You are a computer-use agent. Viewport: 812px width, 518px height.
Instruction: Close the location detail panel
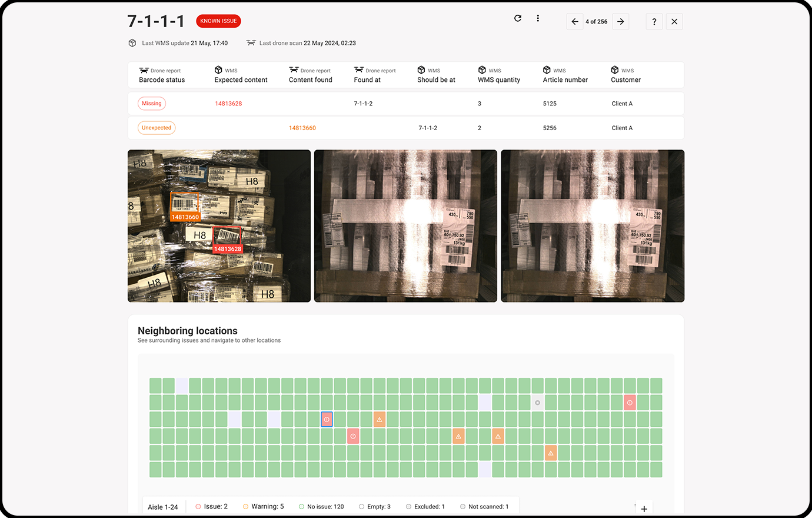(x=674, y=22)
